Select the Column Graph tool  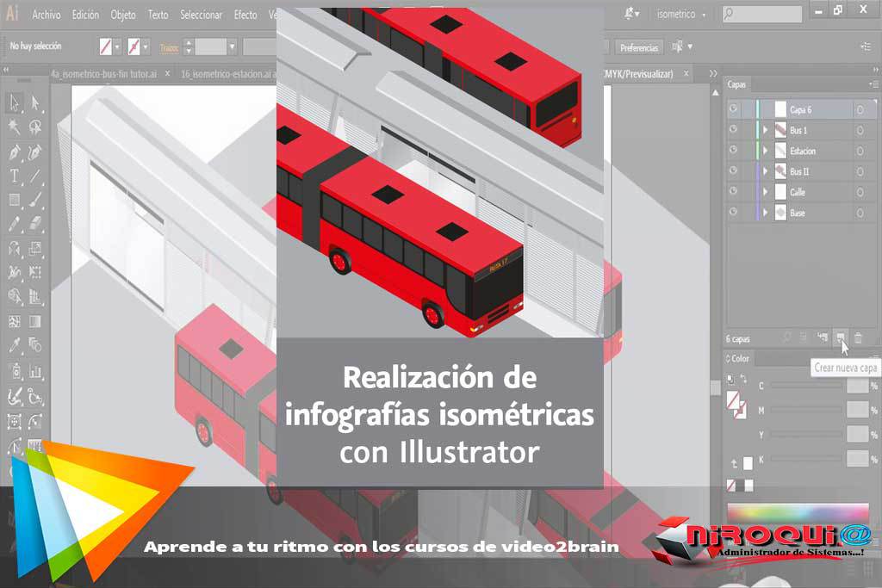[x=34, y=372]
